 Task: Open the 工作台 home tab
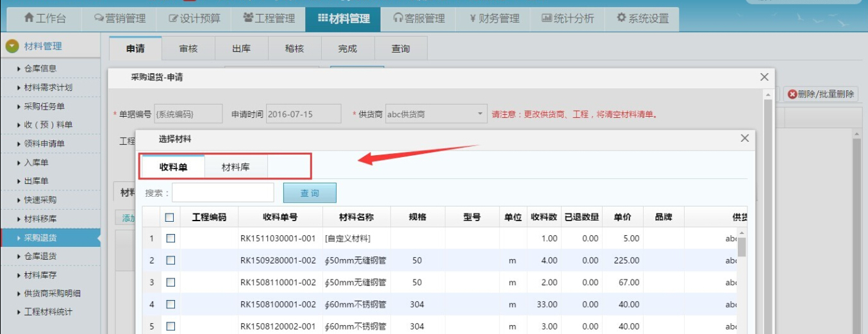(x=45, y=19)
